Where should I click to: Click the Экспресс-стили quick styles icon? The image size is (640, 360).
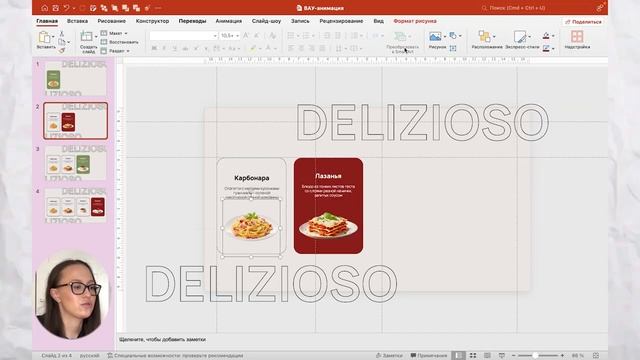point(520,37)
